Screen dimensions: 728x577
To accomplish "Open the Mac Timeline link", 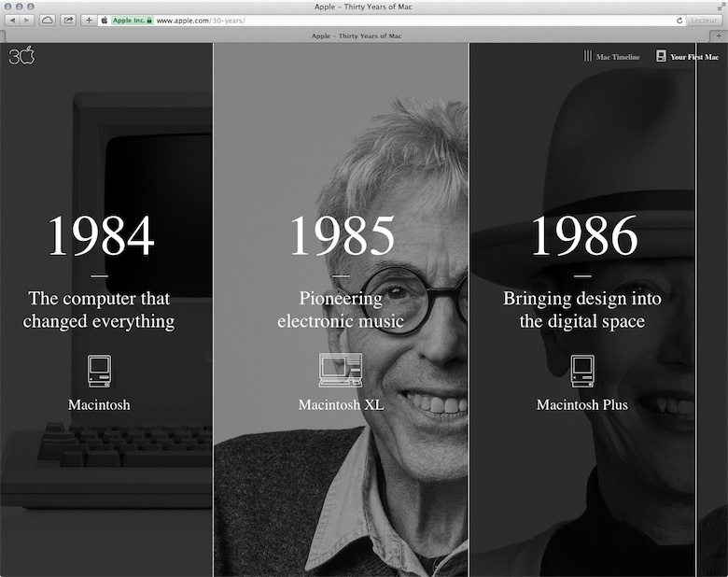I will [x=618, y=57].
